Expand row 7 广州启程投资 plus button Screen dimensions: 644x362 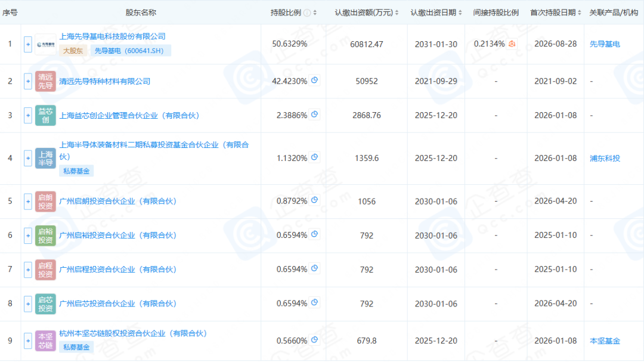pyautogui.click(x=28, y=270)
